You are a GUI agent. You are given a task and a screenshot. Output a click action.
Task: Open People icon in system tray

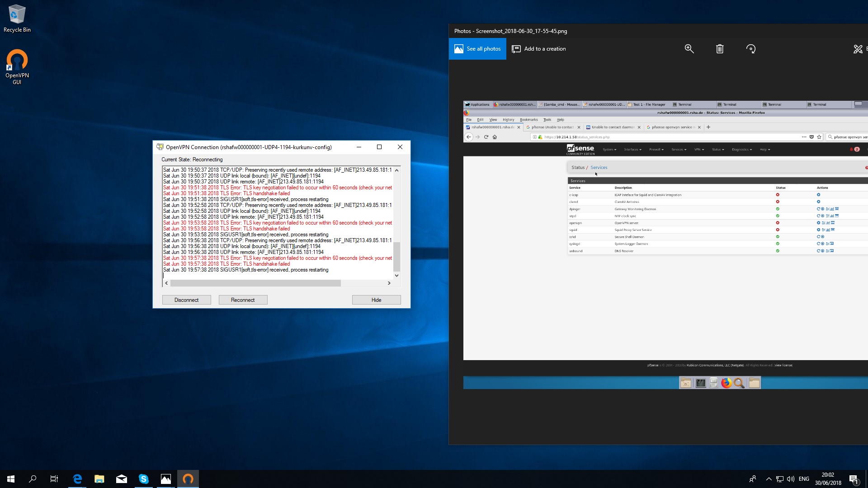(x=753, y=479)
